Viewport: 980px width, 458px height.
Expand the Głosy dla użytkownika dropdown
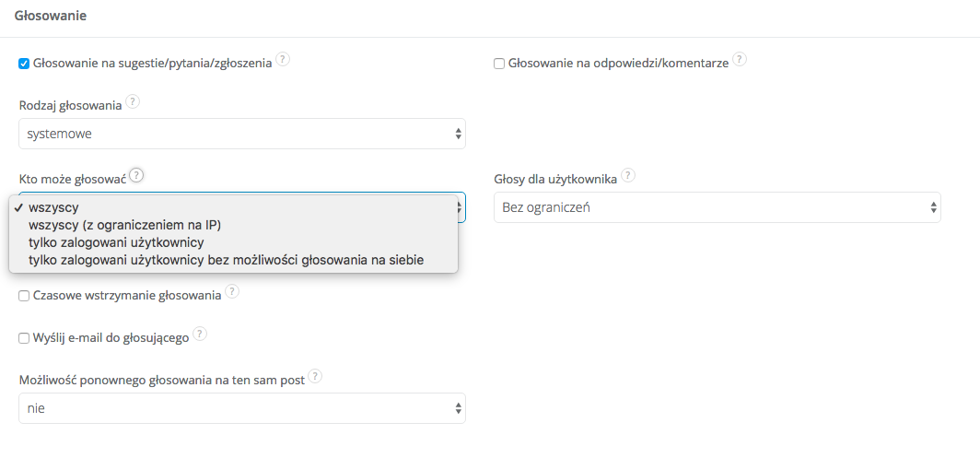[x=717, y=207]
